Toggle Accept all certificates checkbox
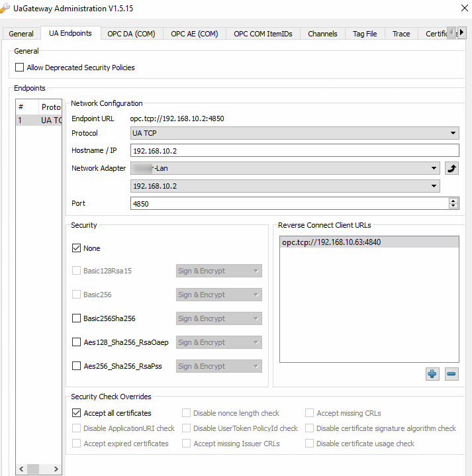 (76, 413)
